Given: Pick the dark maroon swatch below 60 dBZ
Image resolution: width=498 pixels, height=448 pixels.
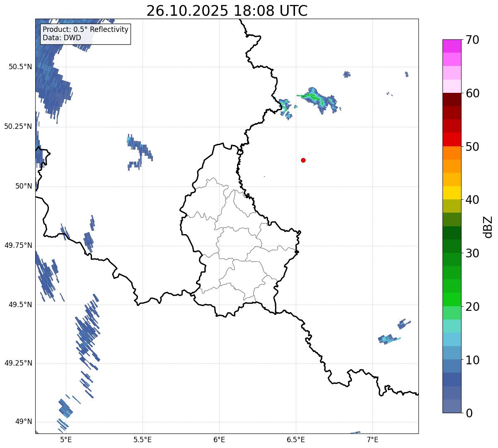Looking at the screenshot, I should pyautogui.click(x=452, y=99).
